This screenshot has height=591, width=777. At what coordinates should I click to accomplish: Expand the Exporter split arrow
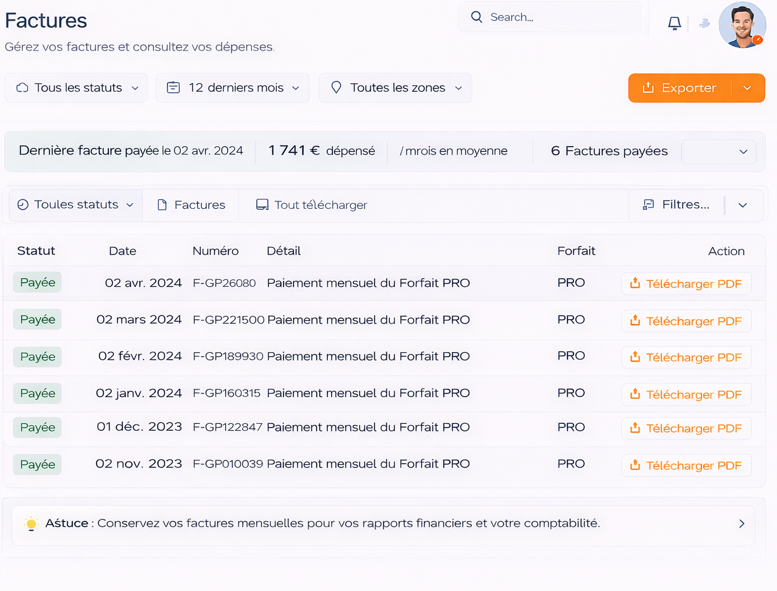click(x=748, y=88)
